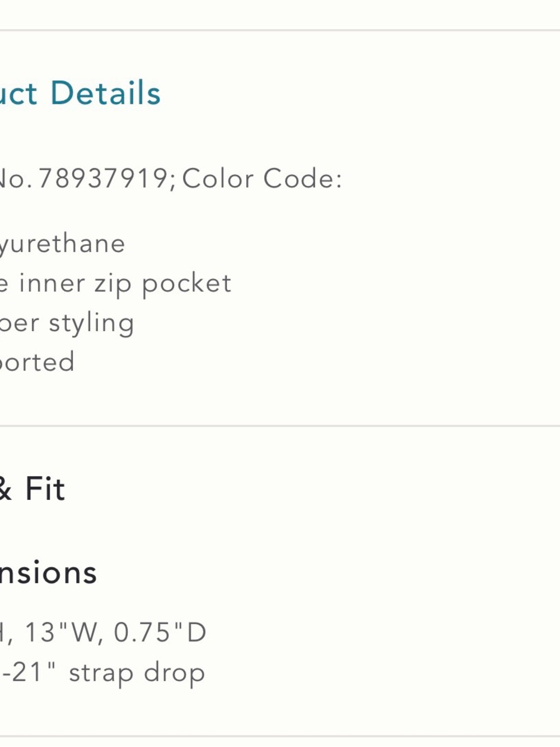Click the word 'Details' in heading
560x747 pixels.
coord(106,93)
